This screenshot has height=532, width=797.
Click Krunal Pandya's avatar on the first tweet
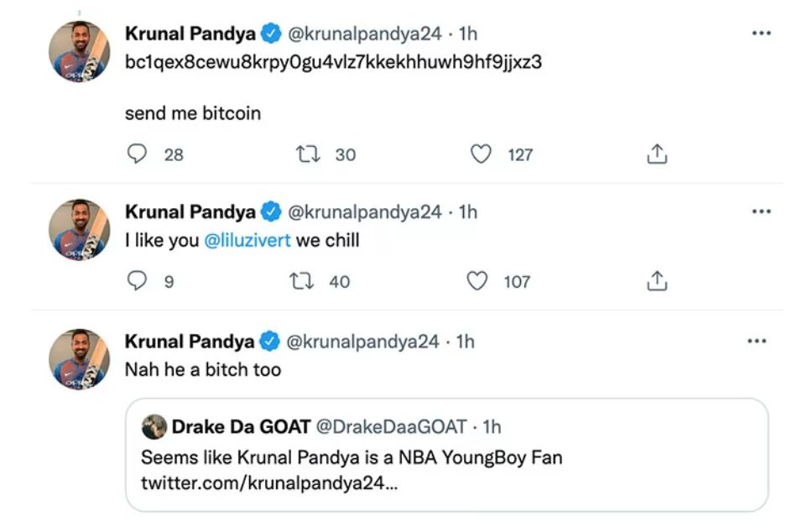point(80,52)
